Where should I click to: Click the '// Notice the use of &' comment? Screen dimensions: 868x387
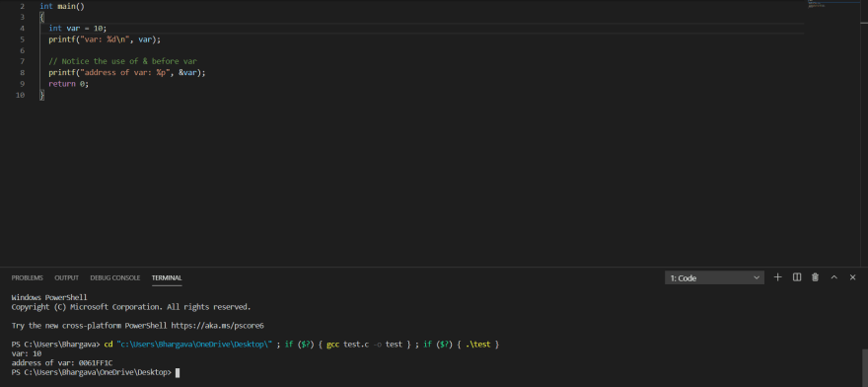123,61
